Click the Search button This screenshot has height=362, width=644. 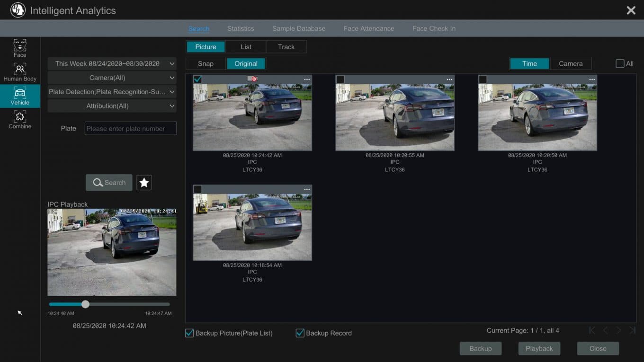(x=109, y=182)
